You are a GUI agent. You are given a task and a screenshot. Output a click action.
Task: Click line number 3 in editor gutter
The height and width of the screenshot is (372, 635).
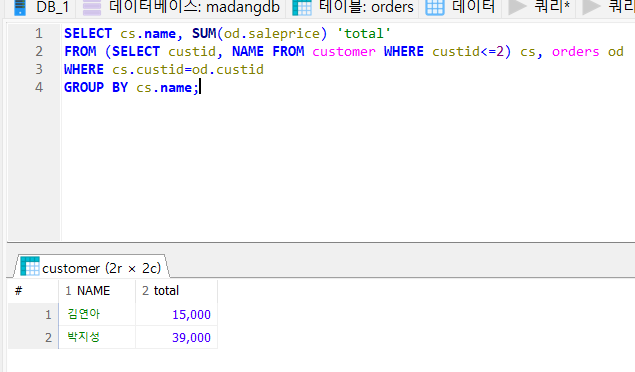pos(38,69)
